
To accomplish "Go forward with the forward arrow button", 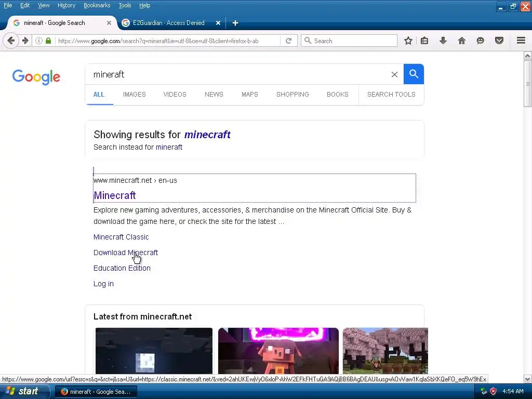I will pos(25,41).
